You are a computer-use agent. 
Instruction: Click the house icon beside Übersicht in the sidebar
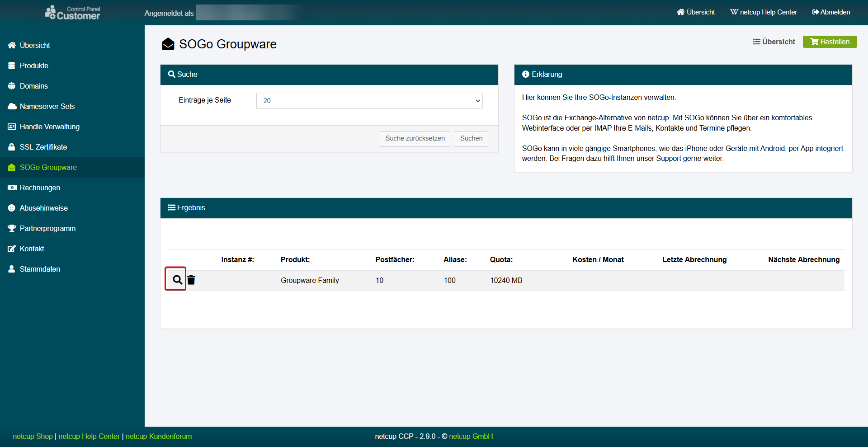click(12, 45)
